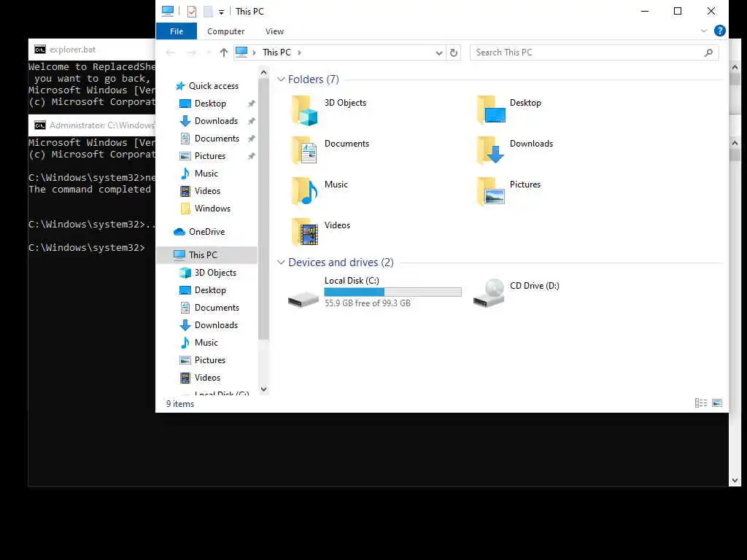
Task: Open Music under Quick access
Action: point(206,174)
